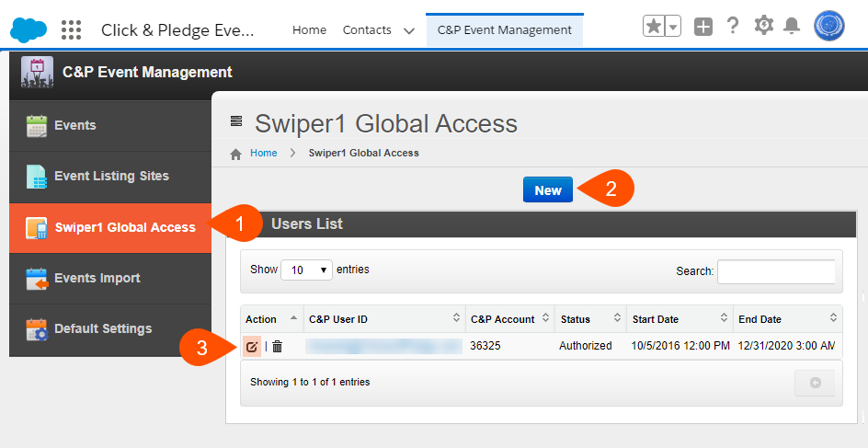Open the Favorites list dropdown arrow

[x=672, y=26]
